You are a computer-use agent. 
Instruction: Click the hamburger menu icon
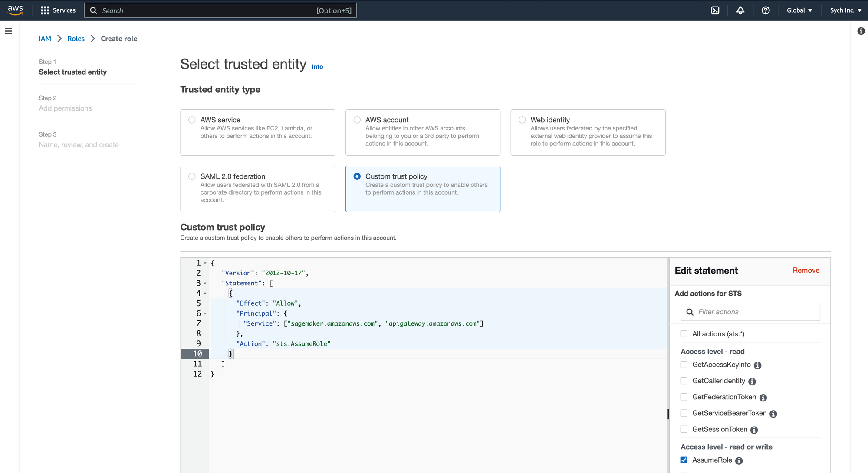click(9, 32)
